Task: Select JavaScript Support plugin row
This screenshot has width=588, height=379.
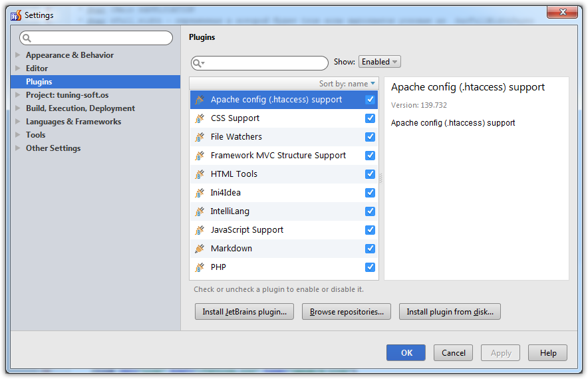Action: tap(284, 230)
